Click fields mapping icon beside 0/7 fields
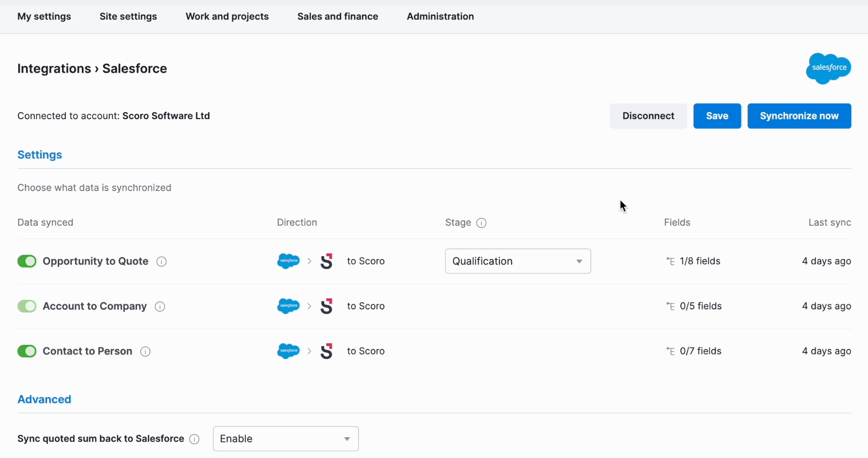The width and height of the screenshot is (868, 458). pyautogui.click(x=671, y=351)
